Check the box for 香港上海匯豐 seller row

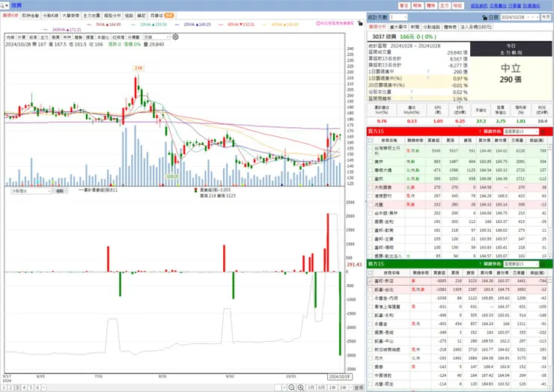(x=371, y=307)
